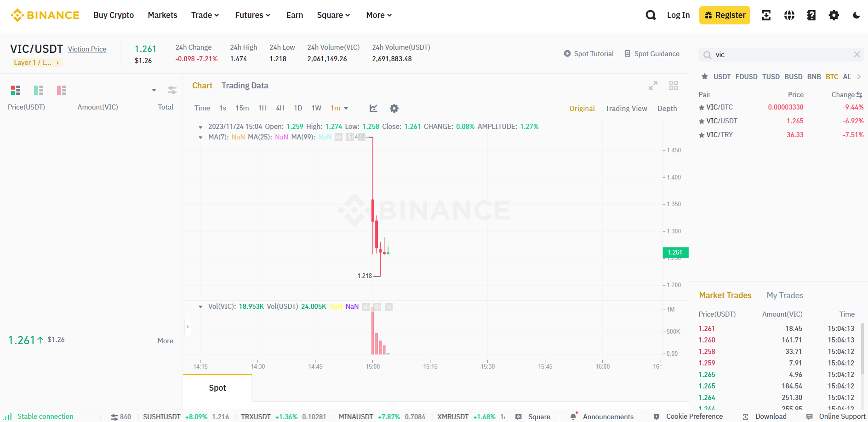The image size is (868, 422).
Task: Select the Chart tab
Action: [202, 86]
